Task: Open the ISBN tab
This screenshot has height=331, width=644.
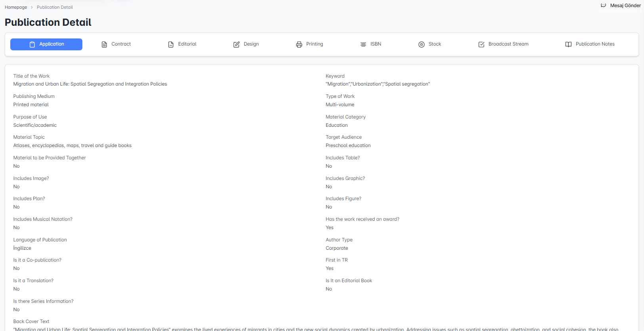Action: point(375,44)
